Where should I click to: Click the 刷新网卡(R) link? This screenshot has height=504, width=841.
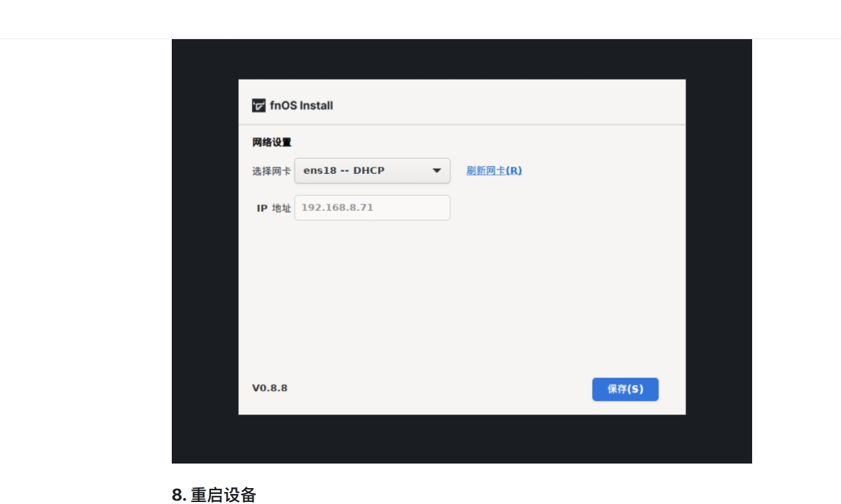[494, 170]
